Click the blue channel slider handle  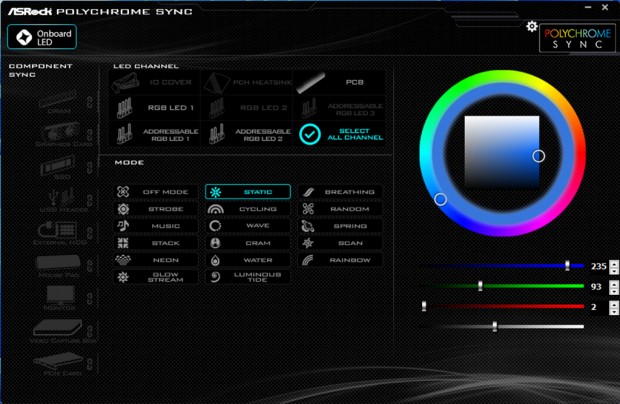pyautogui.click(x=567, y=266)
